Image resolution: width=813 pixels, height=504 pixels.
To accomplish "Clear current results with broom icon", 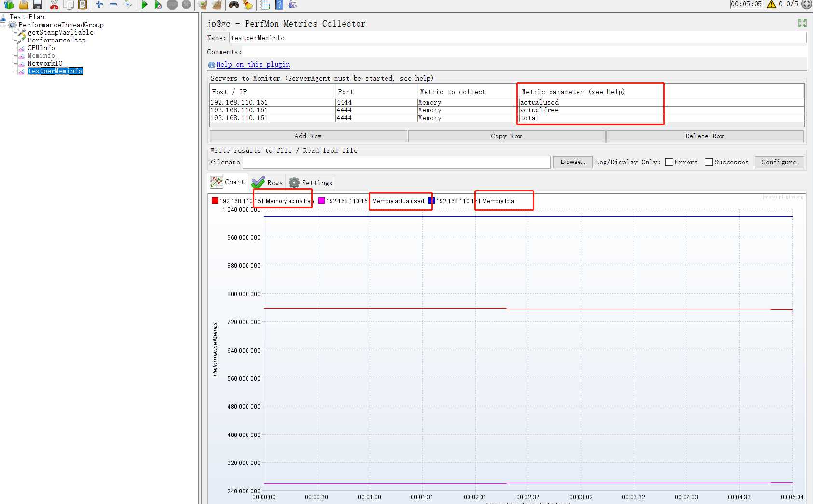I will (x=203, y=4).
